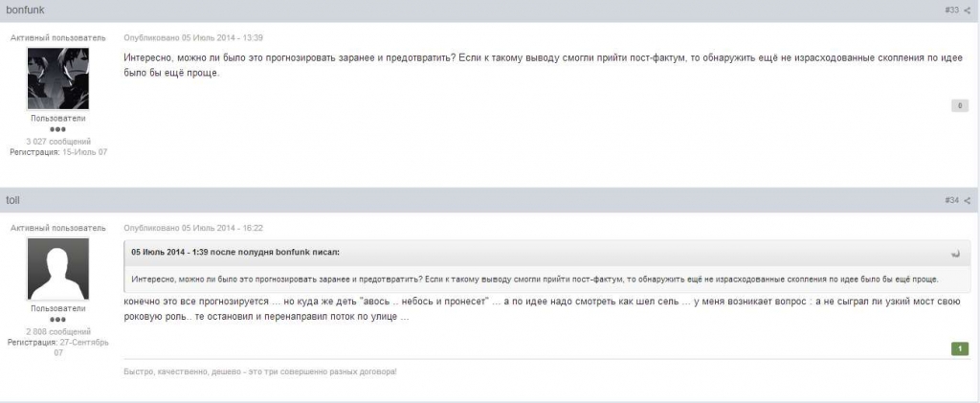Click the 'Пользователи' group label under bonfunk's avatar
The width and height of the screenshot is (980, 403).
point(58,118)
